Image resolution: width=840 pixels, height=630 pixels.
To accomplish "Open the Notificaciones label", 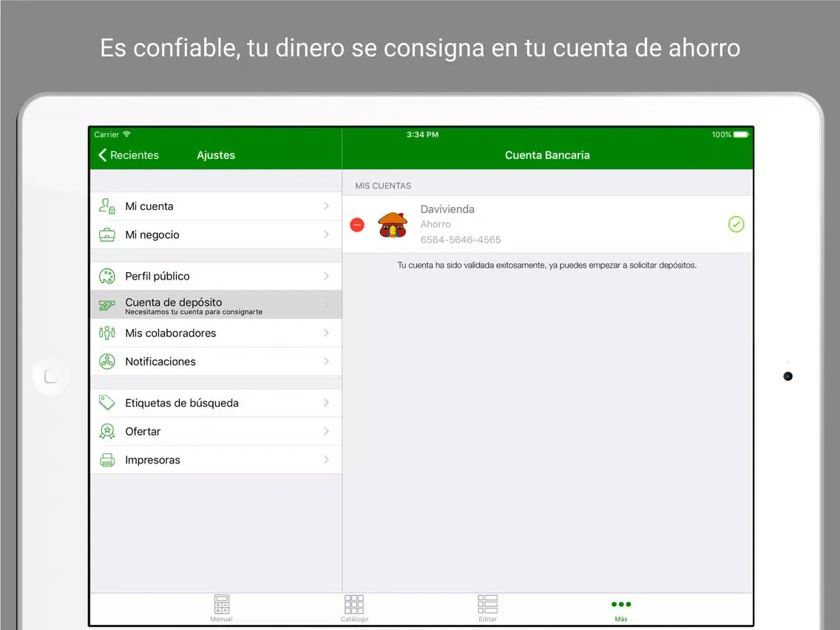I will coord(160,362).
